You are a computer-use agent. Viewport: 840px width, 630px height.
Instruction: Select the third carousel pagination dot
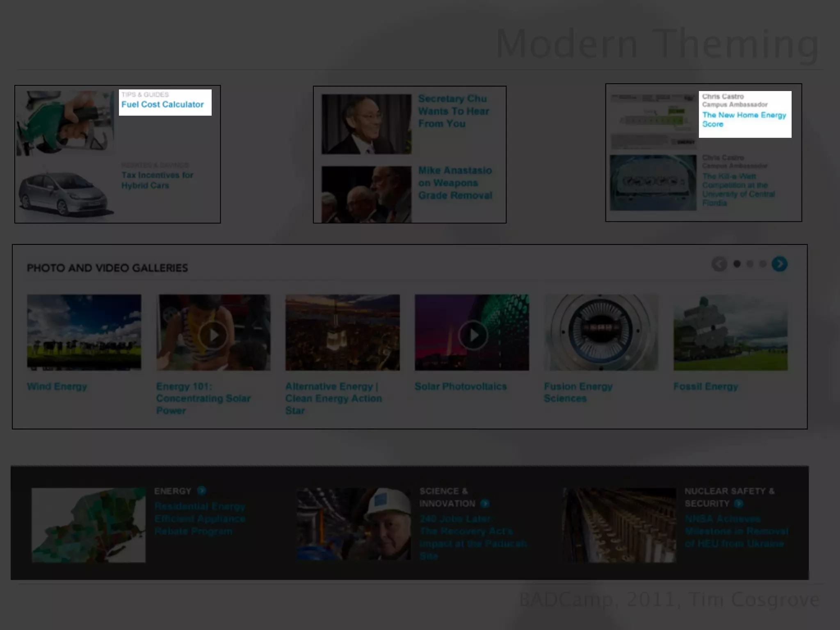(762, 264)
